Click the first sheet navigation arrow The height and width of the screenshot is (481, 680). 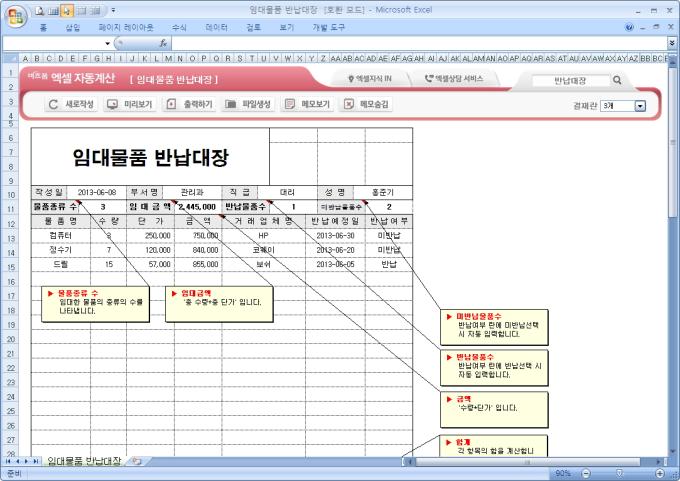(8, 461)
